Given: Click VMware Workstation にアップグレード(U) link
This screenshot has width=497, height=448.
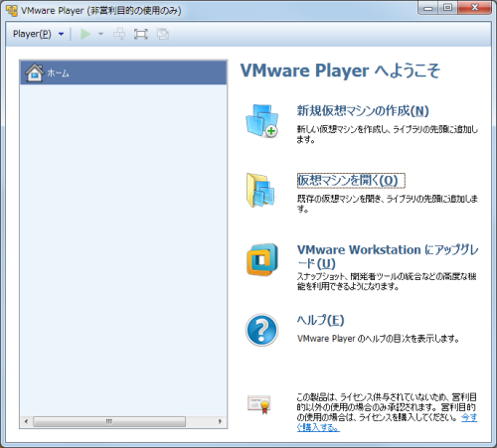Looking at the screenshot, I should [388, 256].
